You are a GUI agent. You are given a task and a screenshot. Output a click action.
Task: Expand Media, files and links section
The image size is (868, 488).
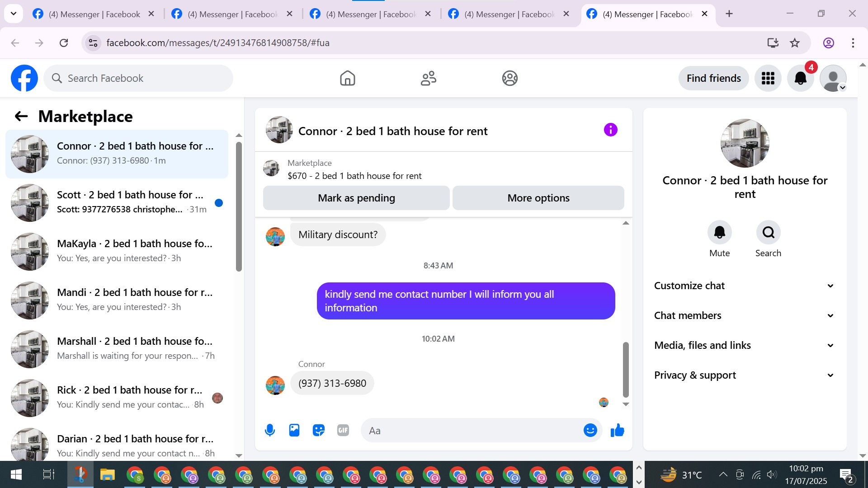(745, 345)
